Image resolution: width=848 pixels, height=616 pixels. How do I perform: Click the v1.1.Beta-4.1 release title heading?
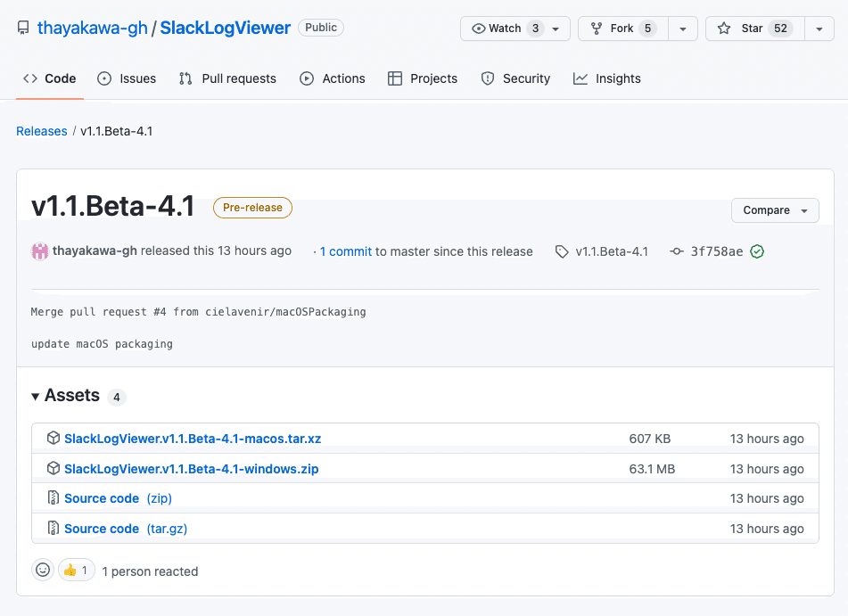(113, 207)
